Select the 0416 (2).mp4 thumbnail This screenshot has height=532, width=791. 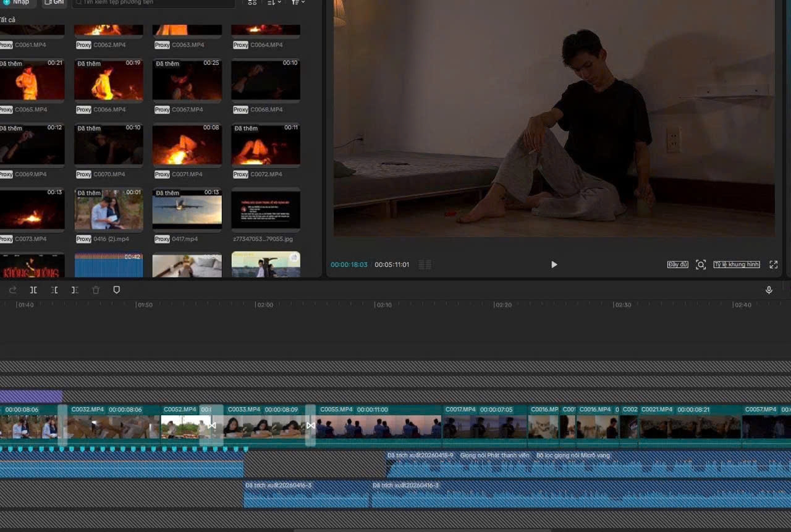[x=109, y=209]
